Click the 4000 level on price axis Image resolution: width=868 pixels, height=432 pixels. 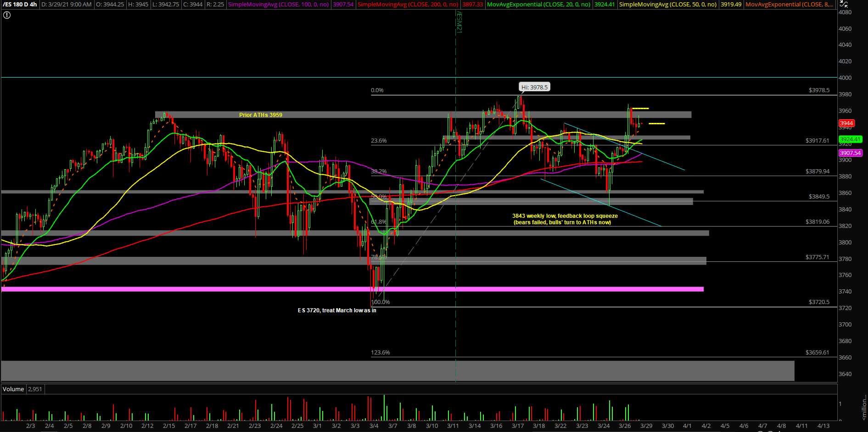(845, 78)
